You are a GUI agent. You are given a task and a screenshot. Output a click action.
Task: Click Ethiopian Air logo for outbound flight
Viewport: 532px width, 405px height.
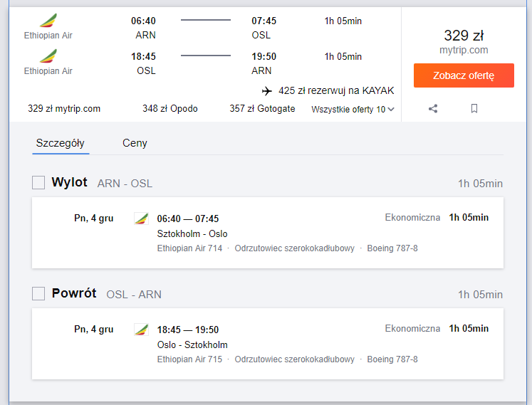pos(48,21)
